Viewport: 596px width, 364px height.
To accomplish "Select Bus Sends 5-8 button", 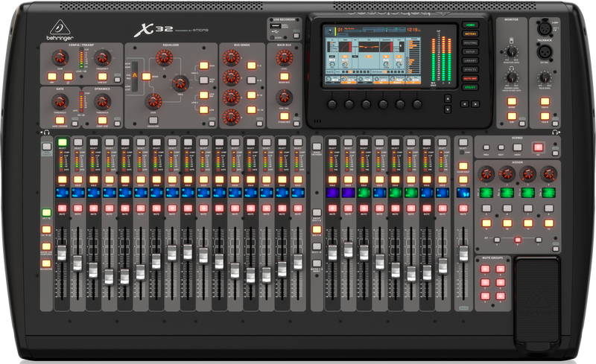I will pyautogui.click(x=252, y=80).
